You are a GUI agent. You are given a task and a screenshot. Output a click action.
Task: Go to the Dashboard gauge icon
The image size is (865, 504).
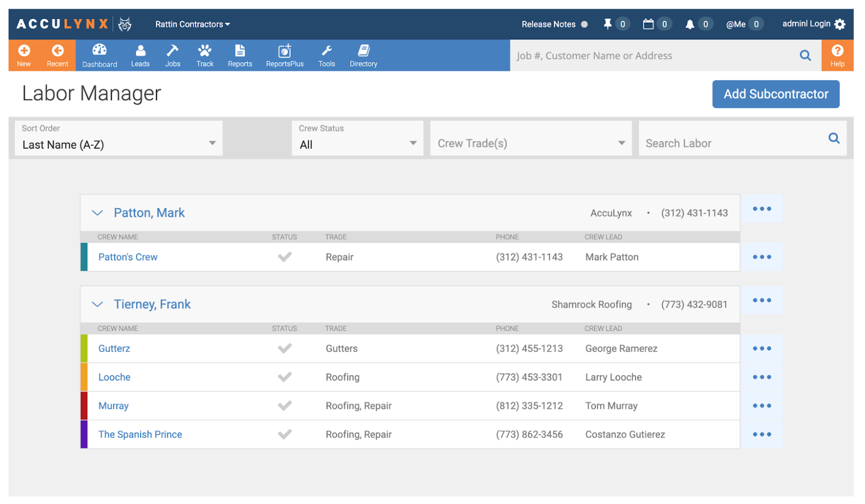point(100,50)
